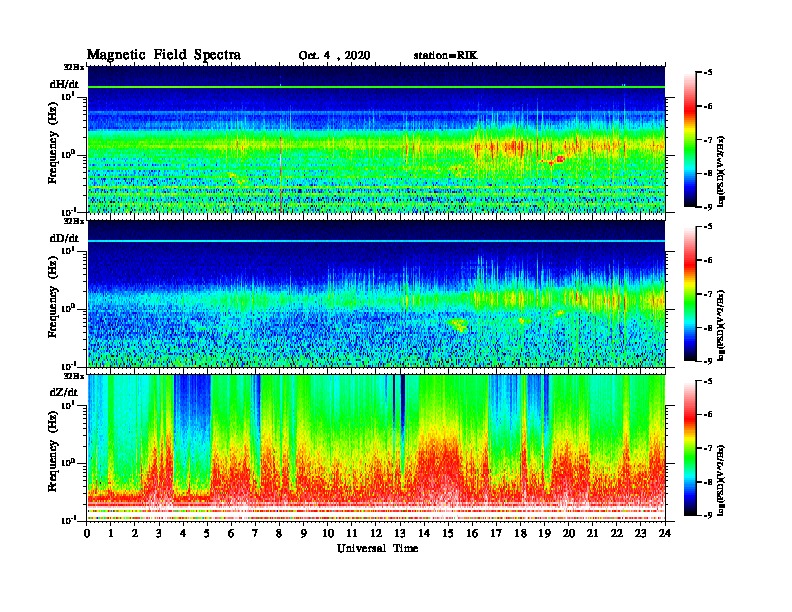Click the 10^0 frequency tick of dH/dt panel
Image resolution: width=792 pixels, height=612 pixels.
pyautogui.click(x=68, y=155)
